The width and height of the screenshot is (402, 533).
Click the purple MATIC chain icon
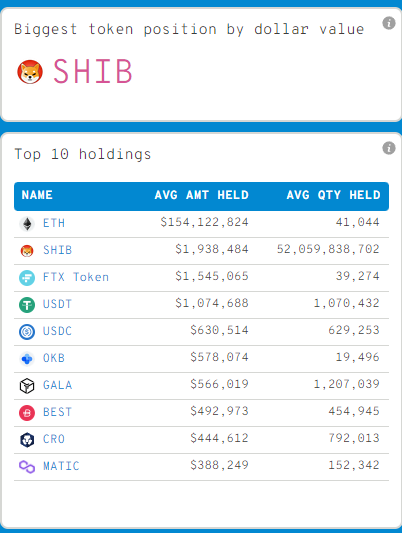(x=27, y=466)
